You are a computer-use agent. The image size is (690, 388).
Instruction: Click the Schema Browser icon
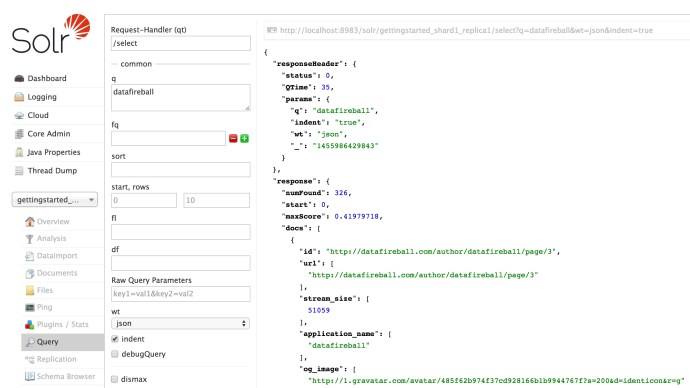[x=29, y=377]
